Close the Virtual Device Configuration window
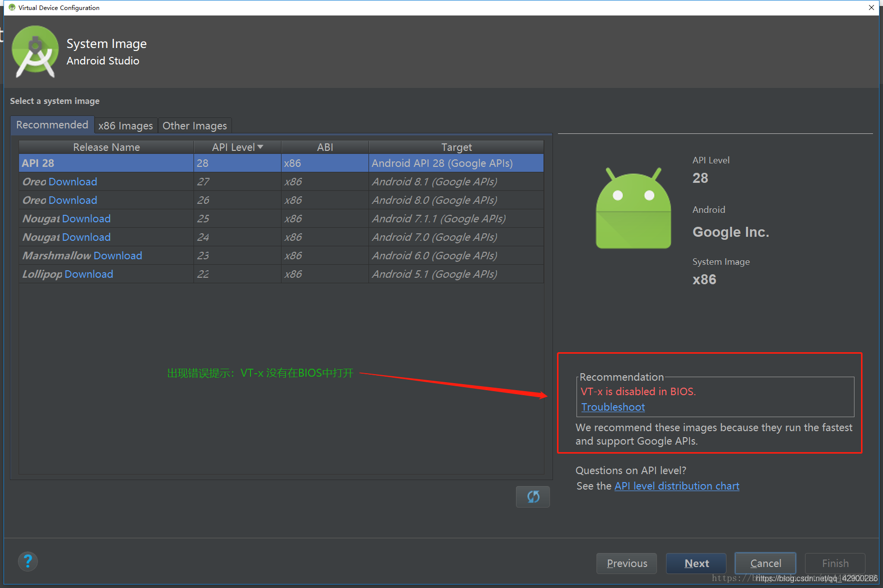883x588 pixels. point(871,7)
